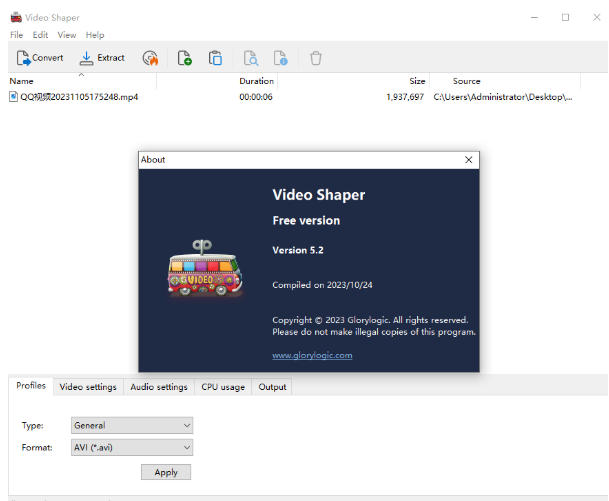The height and width of the screenshot is (501, 609).
Task: Open the disc burn tool icon
Action: (150, 58)
